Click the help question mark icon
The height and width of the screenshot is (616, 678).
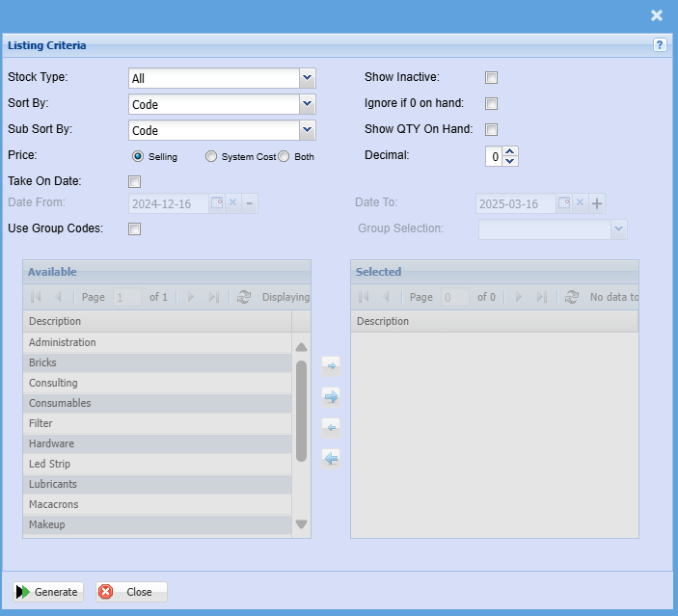coord(660,45)
